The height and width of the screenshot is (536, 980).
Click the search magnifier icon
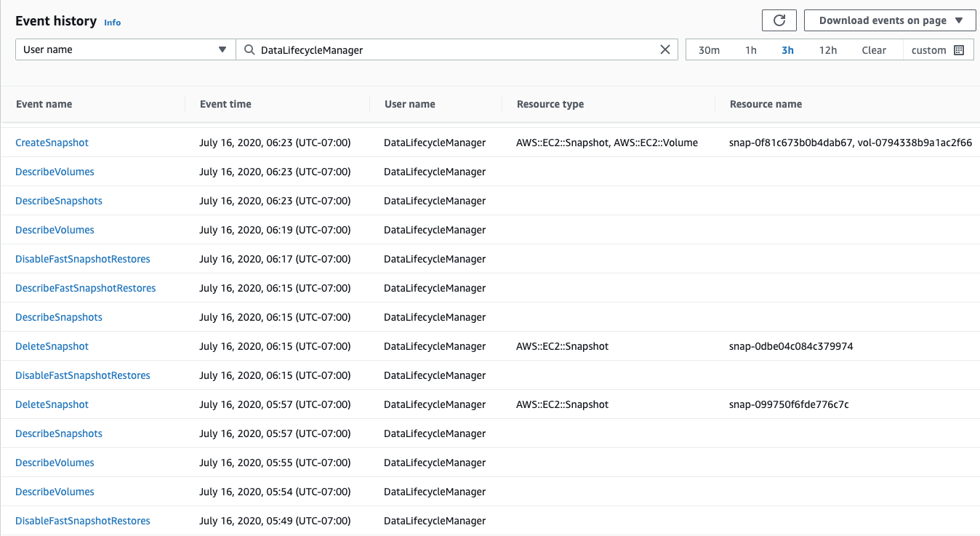tap(248, 49)
